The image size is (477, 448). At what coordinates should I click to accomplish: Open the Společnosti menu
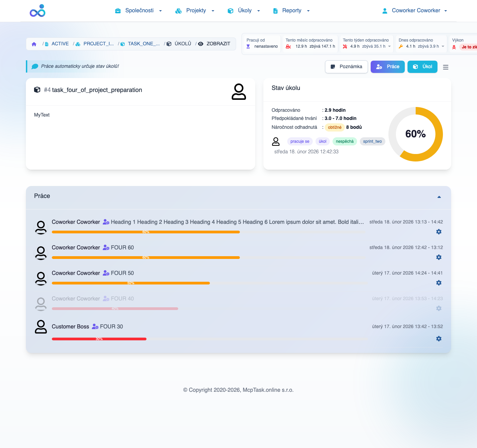coord(139,11)
